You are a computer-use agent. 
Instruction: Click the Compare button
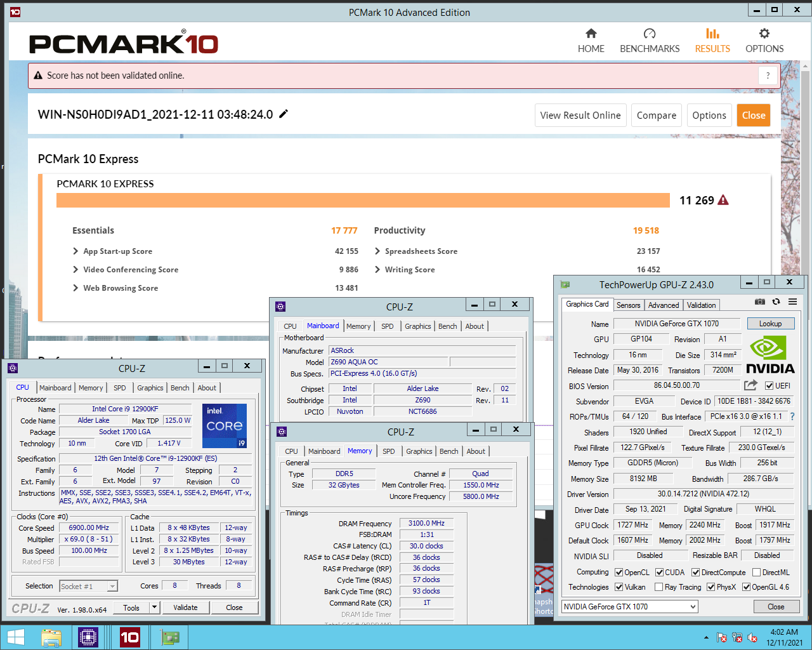[x=657, y=116]
